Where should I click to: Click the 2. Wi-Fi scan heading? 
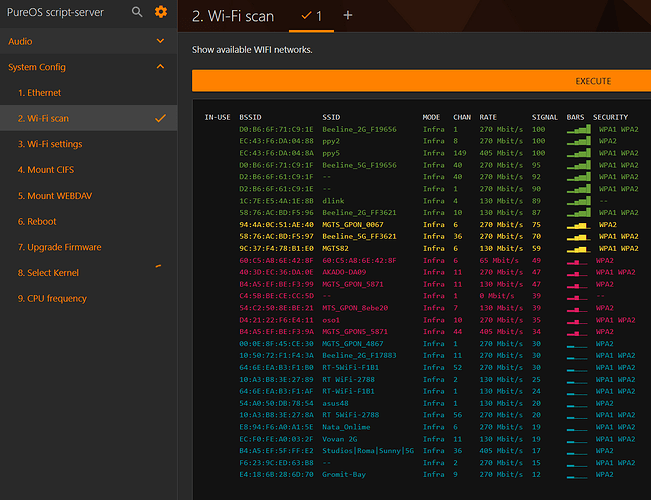[x=233, y=16]
